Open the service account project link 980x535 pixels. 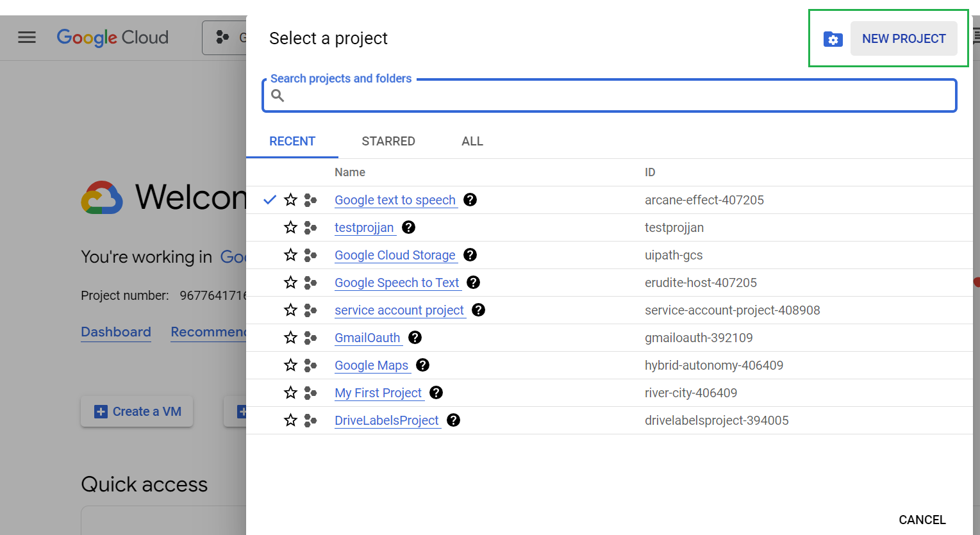[x=399, y=310]
